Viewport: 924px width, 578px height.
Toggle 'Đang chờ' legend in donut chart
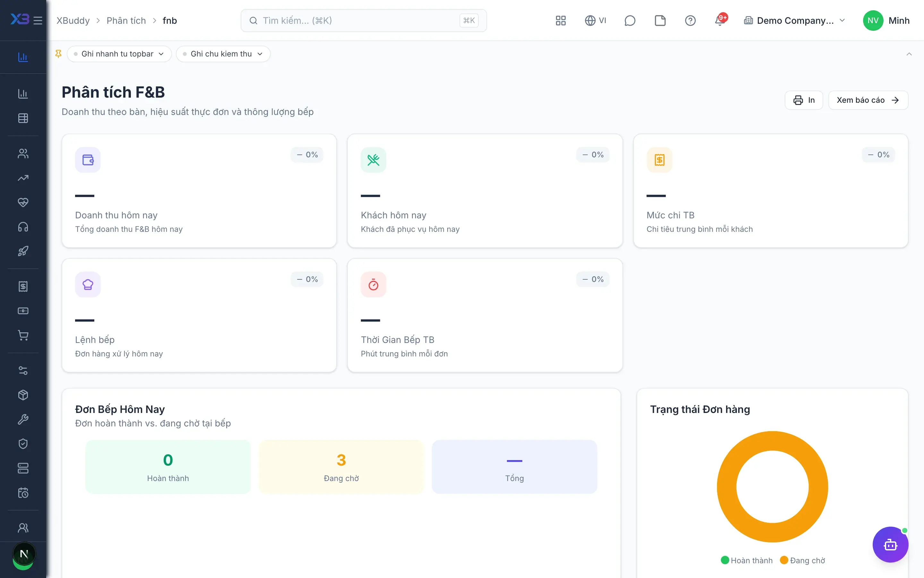coord(802,560)
